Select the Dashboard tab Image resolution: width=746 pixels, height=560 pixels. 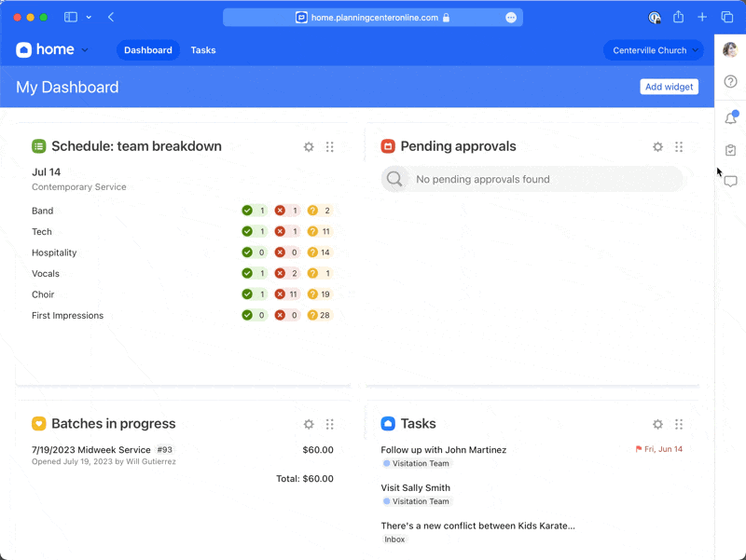(x=147, y=50)
